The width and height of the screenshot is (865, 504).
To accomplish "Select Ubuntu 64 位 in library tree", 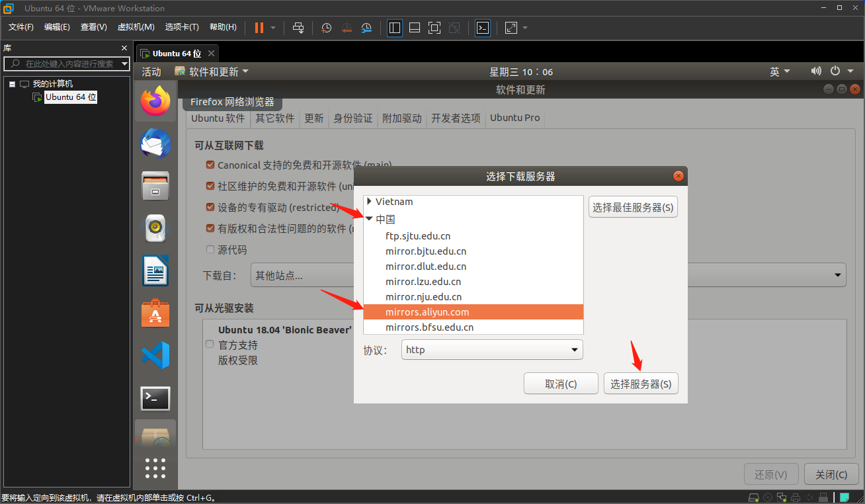I will [71, 97].
